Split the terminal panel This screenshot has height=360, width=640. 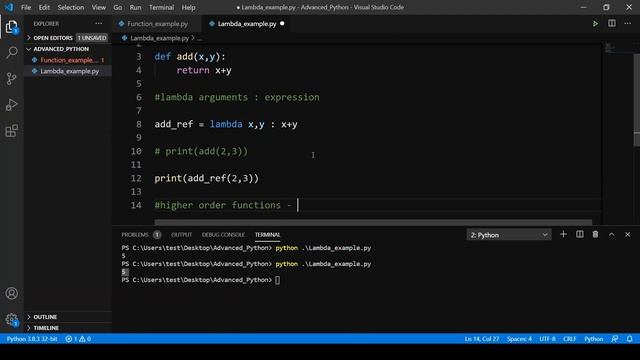tap(580, 234)
